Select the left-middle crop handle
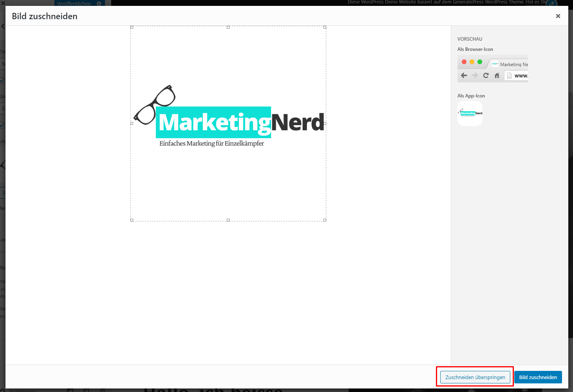 tap(132, 124)
